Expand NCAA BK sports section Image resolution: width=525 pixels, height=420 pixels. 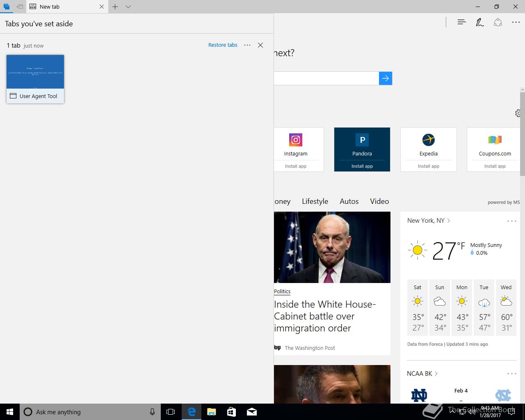422,374
